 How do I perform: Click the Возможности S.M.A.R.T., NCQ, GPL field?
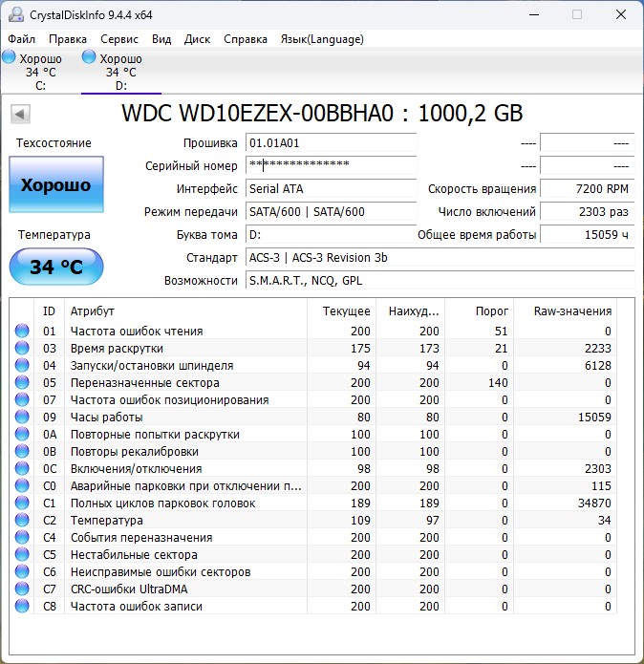pyautogui.click(x=440, y=280)
